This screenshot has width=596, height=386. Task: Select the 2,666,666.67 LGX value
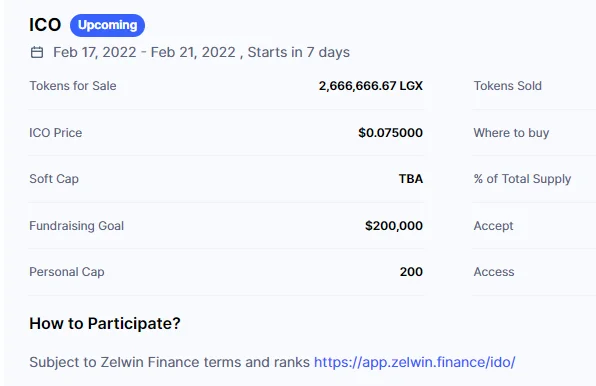371,86
